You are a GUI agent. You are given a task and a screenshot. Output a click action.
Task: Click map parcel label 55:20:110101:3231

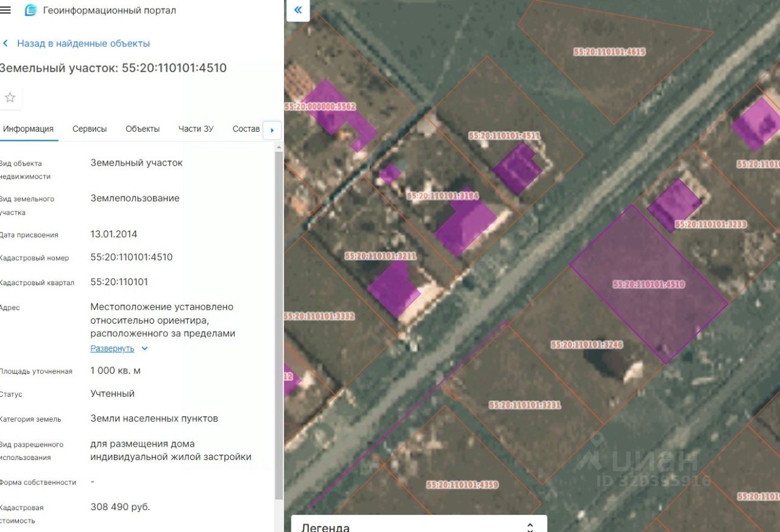pos(525,405)
